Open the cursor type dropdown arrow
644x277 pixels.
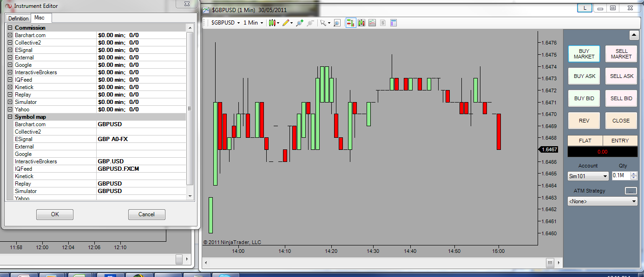[x=329, y=23]
